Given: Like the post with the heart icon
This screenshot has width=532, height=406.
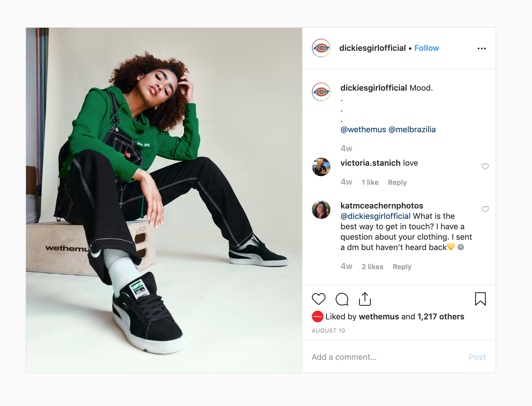Looking at the screenshot, I should pyautogui.click(x=319, y=299).
